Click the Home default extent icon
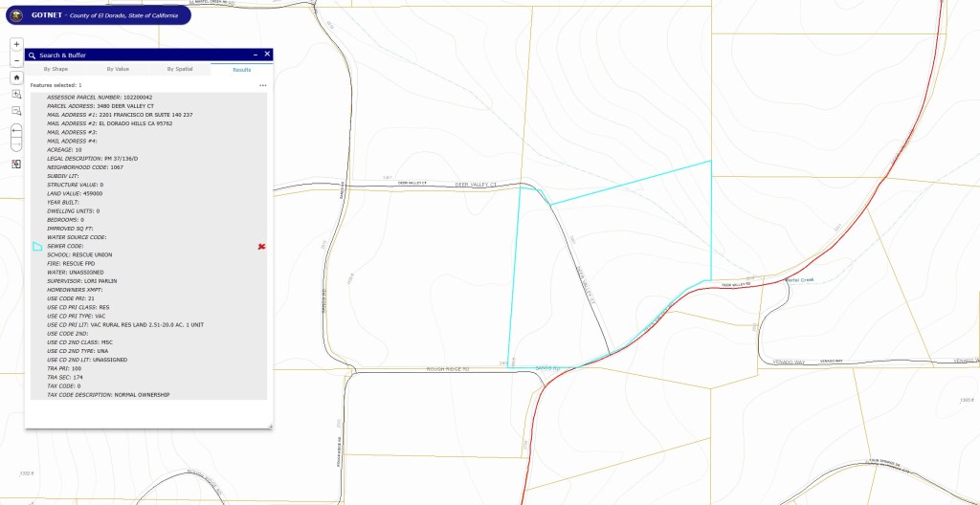Screen dimensions: 980x505 pyautogui.click(x=16, y=77)
